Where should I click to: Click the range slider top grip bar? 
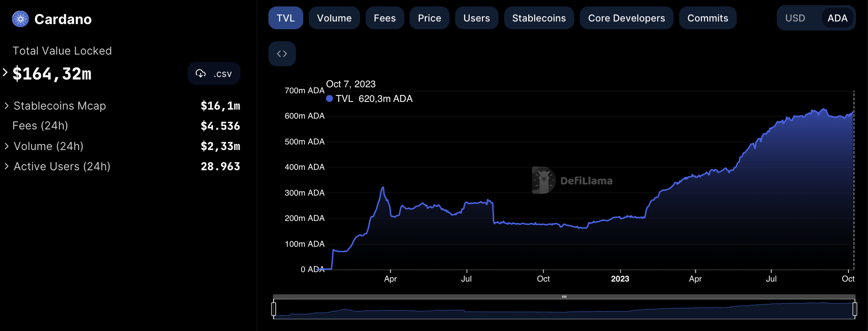[x=564, y=297]
